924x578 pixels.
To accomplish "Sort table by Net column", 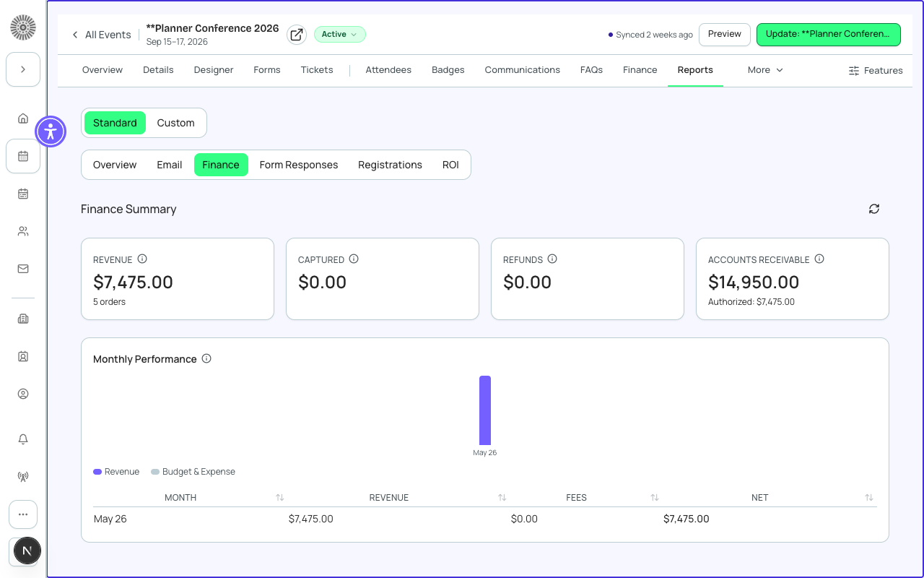I will (x=869, y=498).
